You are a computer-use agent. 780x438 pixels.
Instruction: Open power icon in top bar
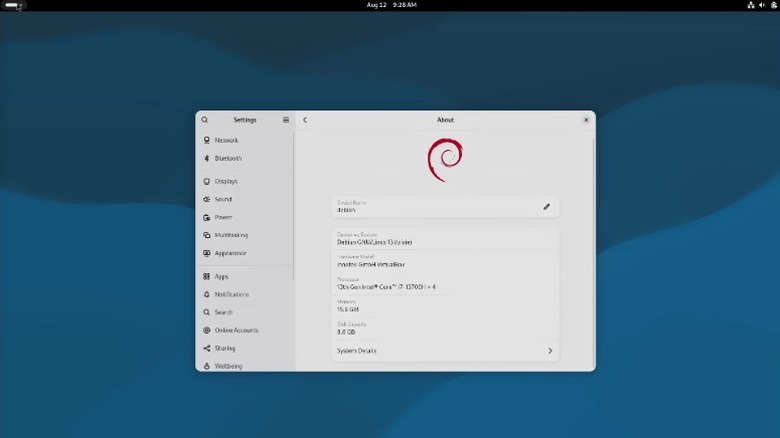coord(774,5)
